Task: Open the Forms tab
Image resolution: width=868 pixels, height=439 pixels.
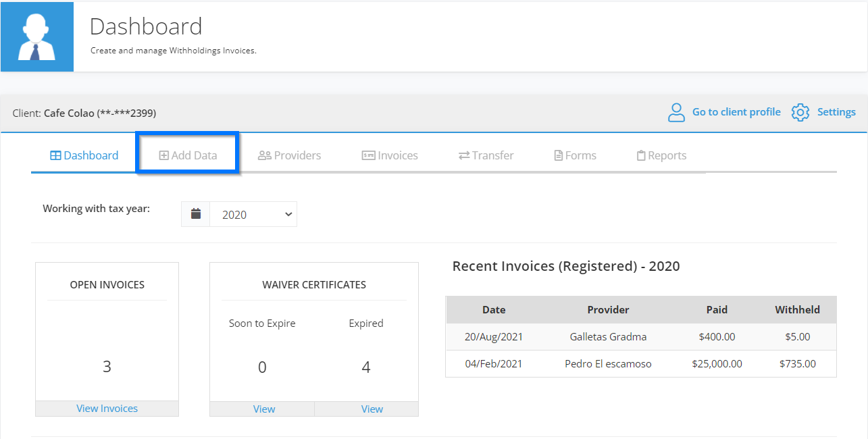Action: (x=576, y=155)
